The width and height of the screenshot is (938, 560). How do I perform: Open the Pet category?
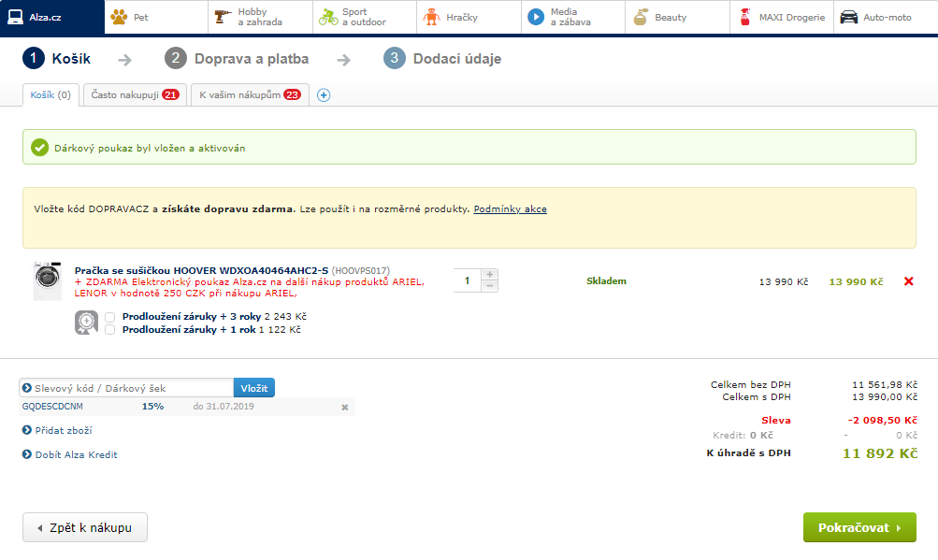click(x=156, y=17)
